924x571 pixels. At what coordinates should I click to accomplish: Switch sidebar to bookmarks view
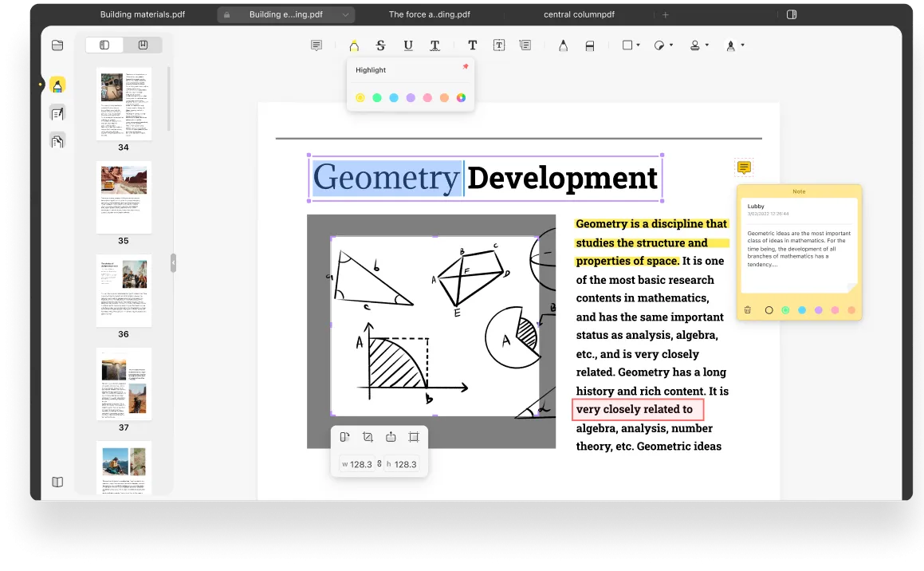point(143,45)
